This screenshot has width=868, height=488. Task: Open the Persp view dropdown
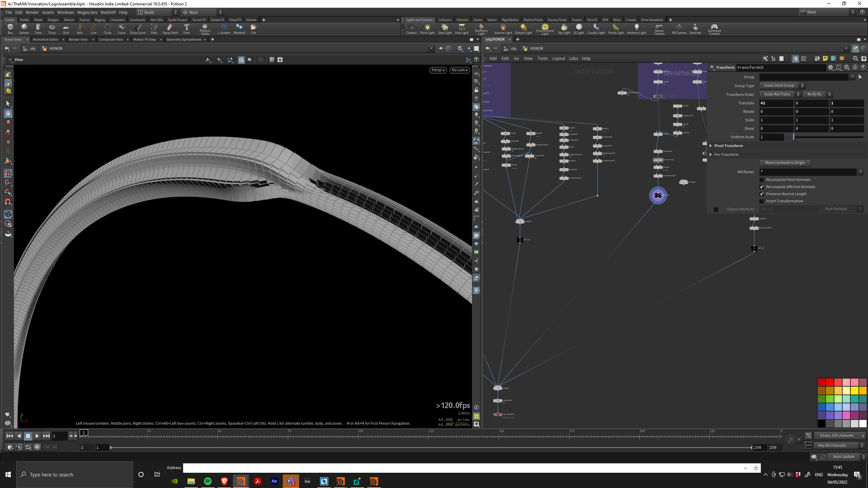coord(438,70)
